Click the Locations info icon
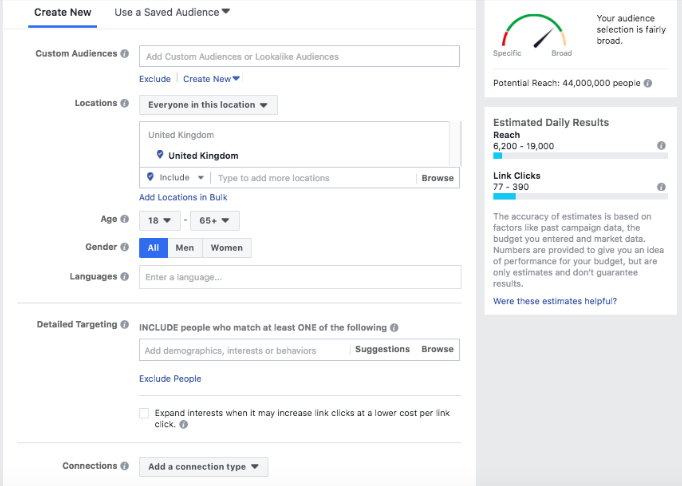 click(125, 103)
